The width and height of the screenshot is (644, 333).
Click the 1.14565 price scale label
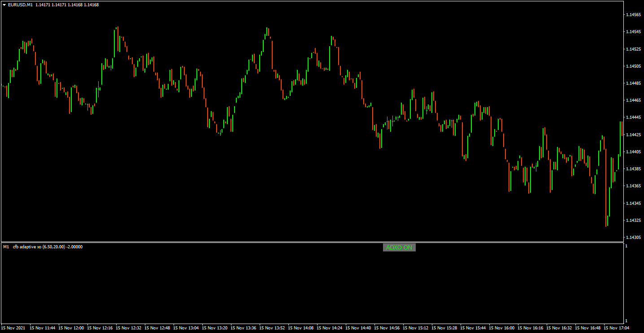(x=633, y=15)
